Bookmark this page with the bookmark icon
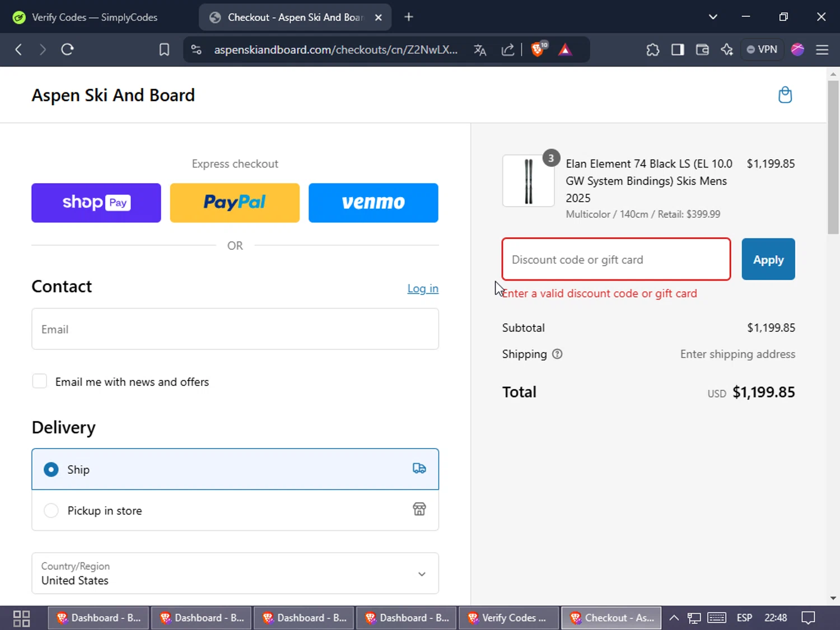Screen dimensions: 840x630 pos(164,50)
